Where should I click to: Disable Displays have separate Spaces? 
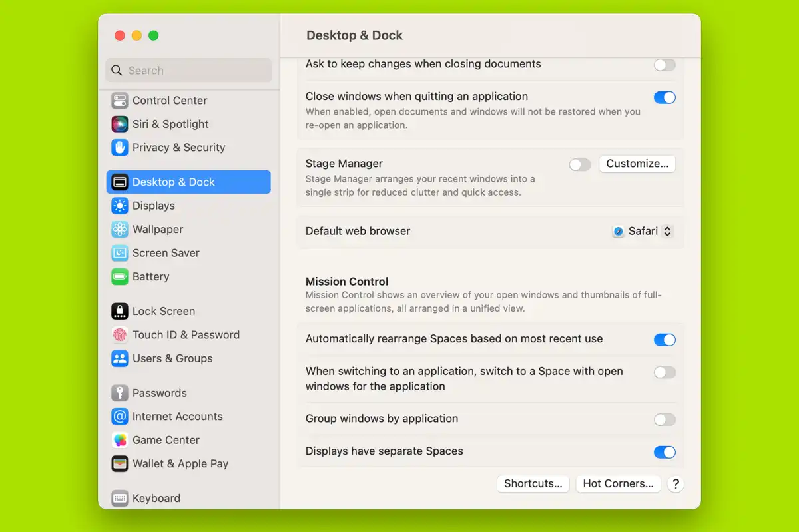tap(665, 452)
